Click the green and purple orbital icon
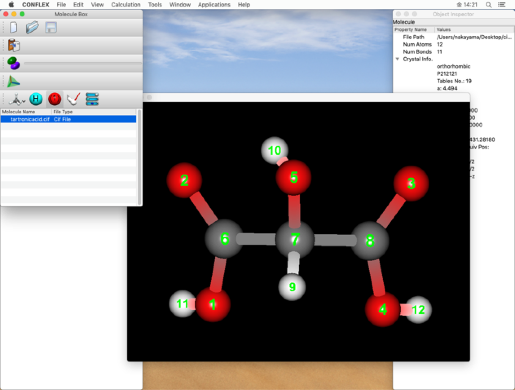The height and width of the screenshot is (390, 515). [x=14, y=63]
